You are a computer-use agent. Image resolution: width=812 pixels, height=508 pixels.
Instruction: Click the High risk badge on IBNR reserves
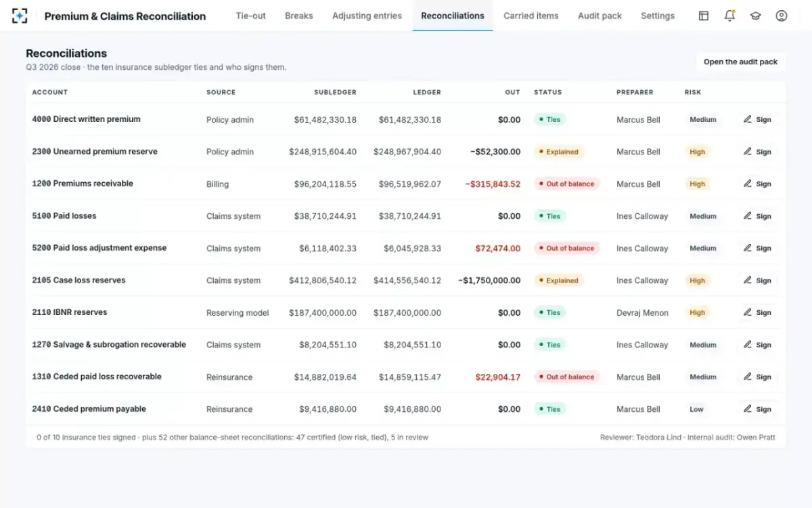click(698, 312)
